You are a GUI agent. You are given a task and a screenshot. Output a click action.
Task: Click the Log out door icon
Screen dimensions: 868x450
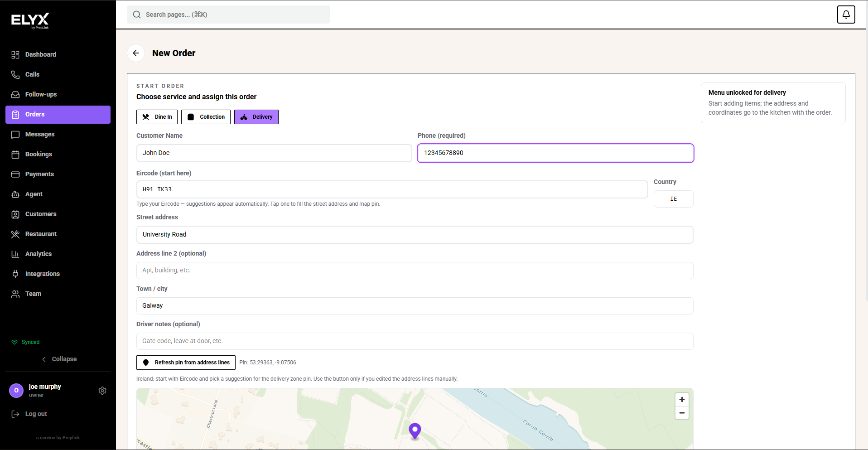[x=15, y=414]
